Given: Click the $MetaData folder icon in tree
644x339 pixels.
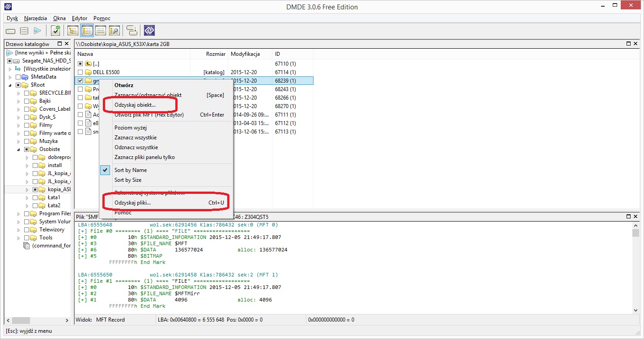Looking at the screenshot, I should [25, 77].
